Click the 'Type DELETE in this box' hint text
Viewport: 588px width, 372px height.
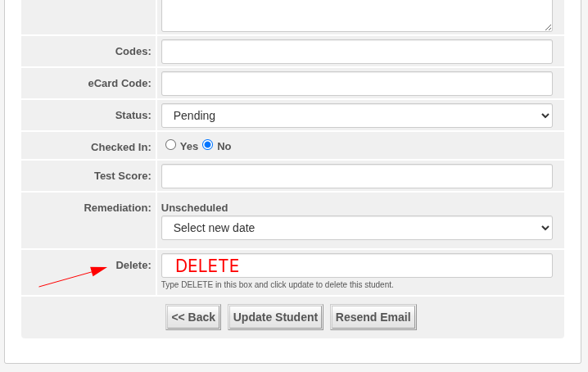point(277,284)
